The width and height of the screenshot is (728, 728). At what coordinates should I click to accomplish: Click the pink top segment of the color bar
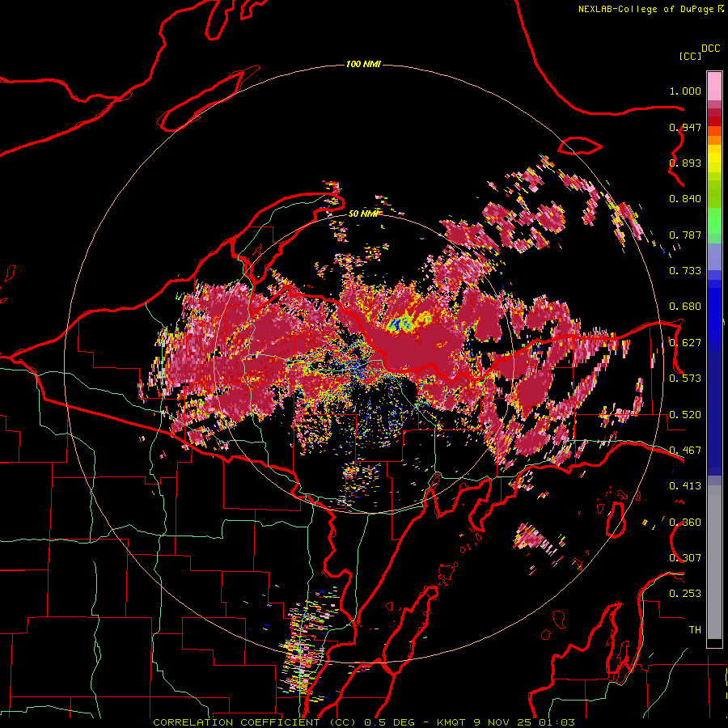coord(714,86)
